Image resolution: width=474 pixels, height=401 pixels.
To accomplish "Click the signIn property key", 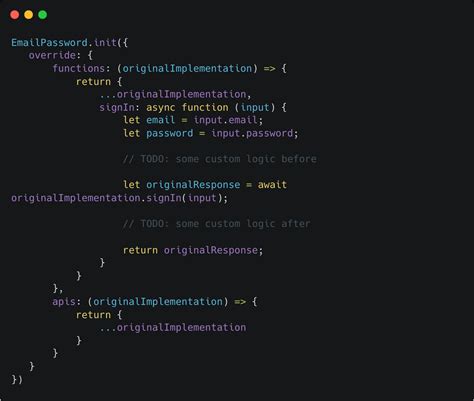I will pos(117,107).
